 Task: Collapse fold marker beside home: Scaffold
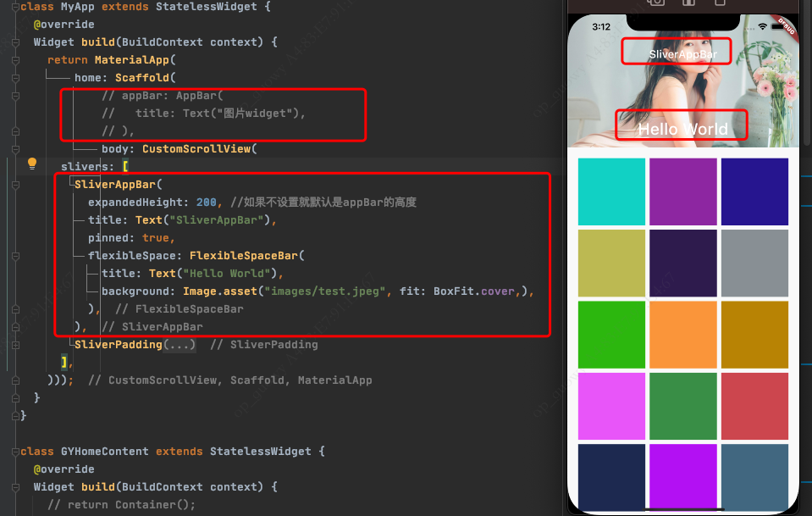(x=15, y=78)
